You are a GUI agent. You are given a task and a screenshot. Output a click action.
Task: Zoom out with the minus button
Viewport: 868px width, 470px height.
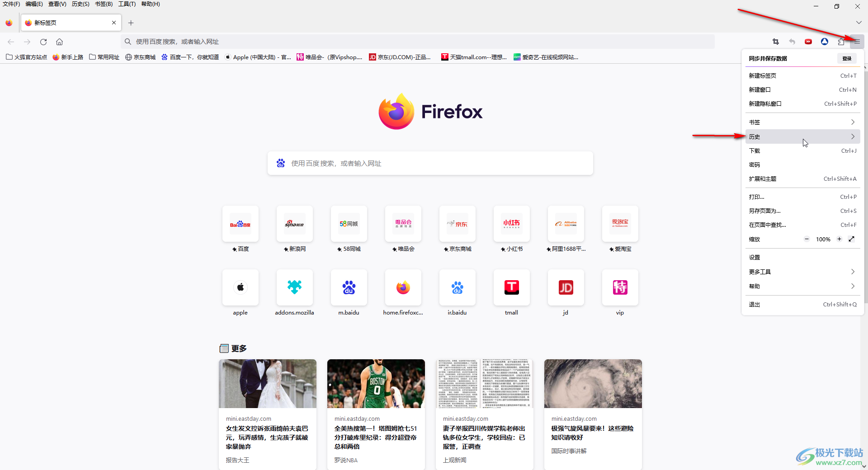pyautogui.click(x=807, y=239)
